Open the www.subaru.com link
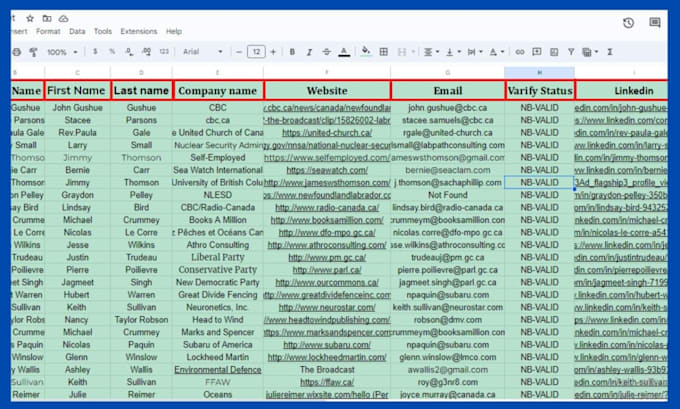The image size is (680, 409). 327,345
